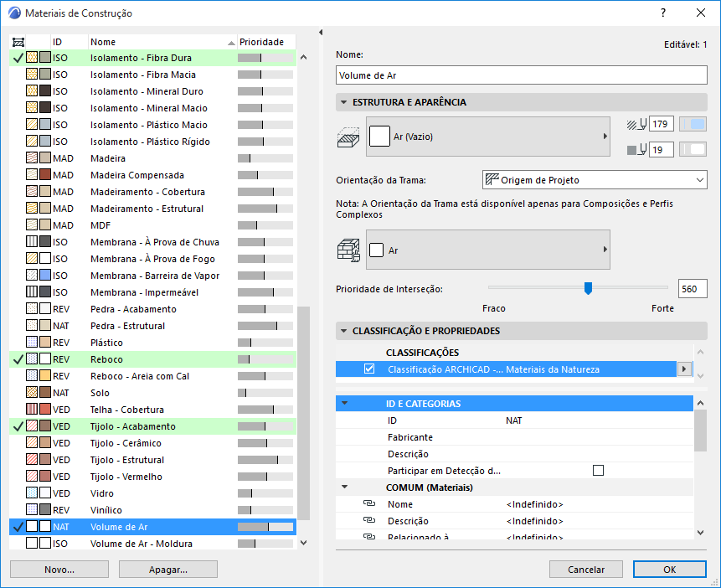Collapse the Estrutura e Aparência section
Screen dimensions: 721x588
coord(343,102)
